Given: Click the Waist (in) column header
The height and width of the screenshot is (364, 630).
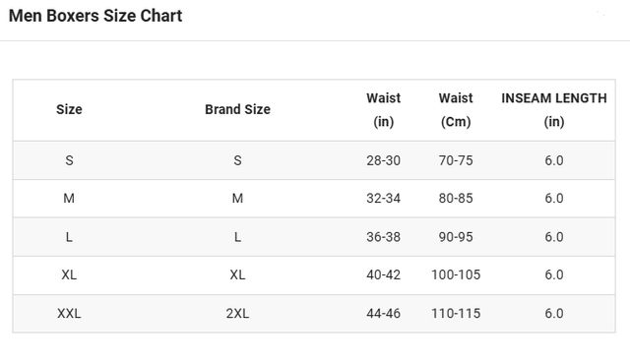Looking at the screenshot, I should point(383,110).
